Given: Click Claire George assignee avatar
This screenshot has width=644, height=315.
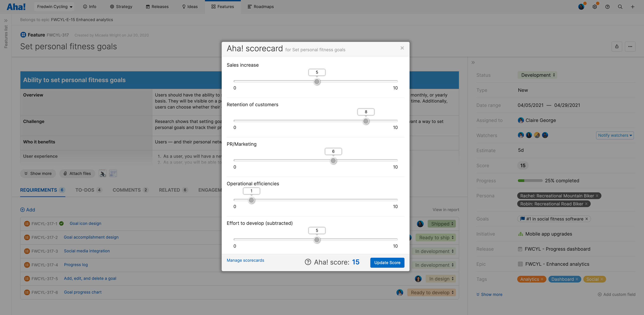Looking at the screenshot, I should (521, 121).
